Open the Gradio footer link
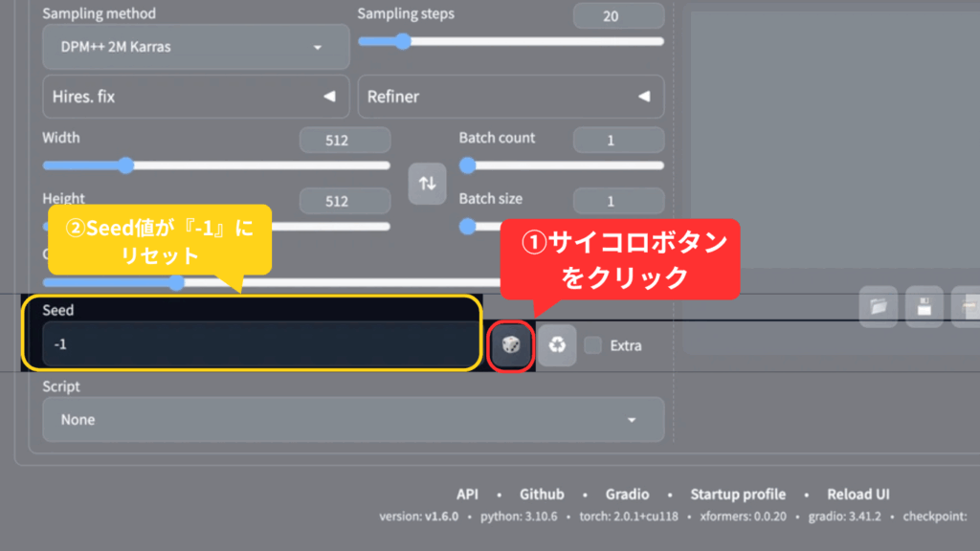980x551 pixels. coord(627,495)
